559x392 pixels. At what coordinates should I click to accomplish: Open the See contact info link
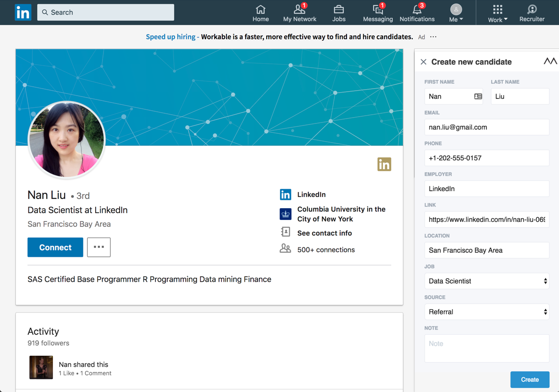324,233
